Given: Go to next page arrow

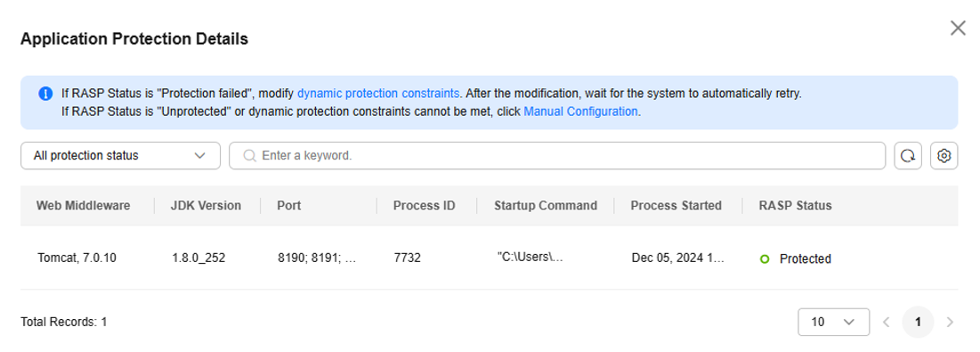Looking at the screenshot, I should pos(950,322).
